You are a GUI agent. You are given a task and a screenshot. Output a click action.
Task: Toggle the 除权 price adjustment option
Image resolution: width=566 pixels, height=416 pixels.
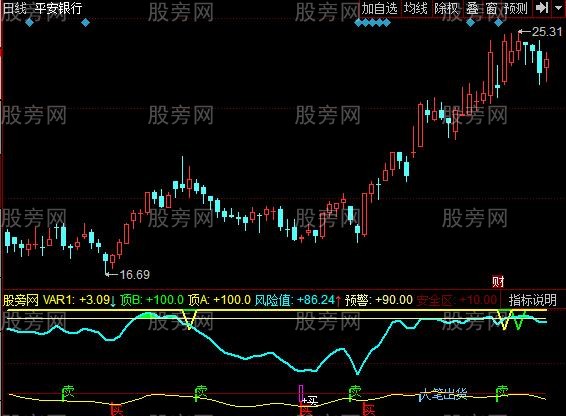pyautogui.click(x=446, y=8)
